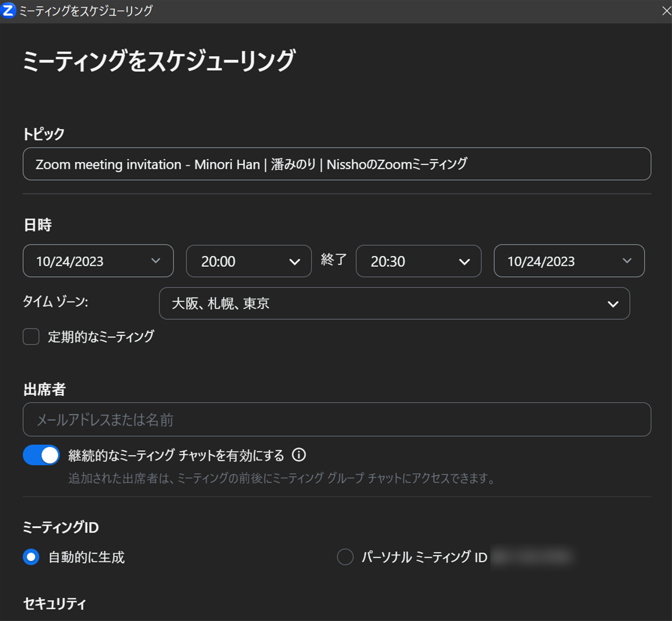Click the attendees email or name field
Image resolution: width=672 pixels, height=621 pixels.
[337, 419]
